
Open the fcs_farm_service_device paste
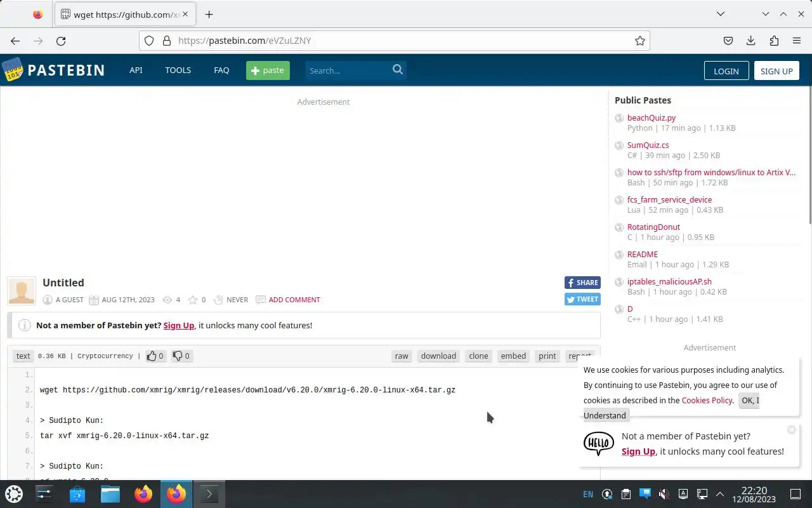[669, 199]
